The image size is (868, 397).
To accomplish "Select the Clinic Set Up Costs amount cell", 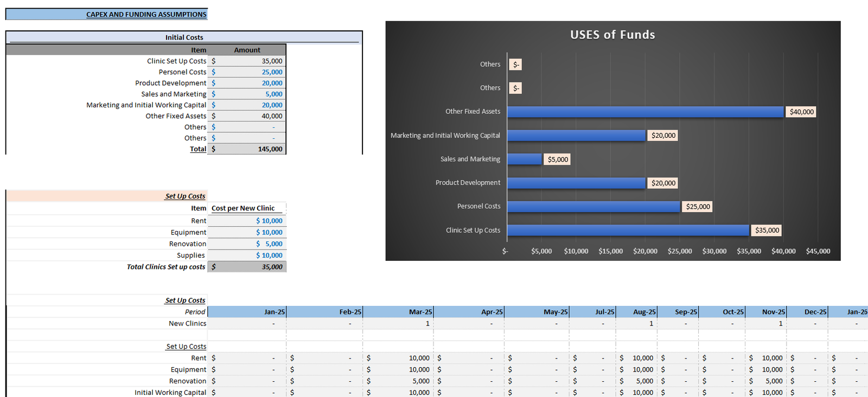I will click(x=247, y=61).
